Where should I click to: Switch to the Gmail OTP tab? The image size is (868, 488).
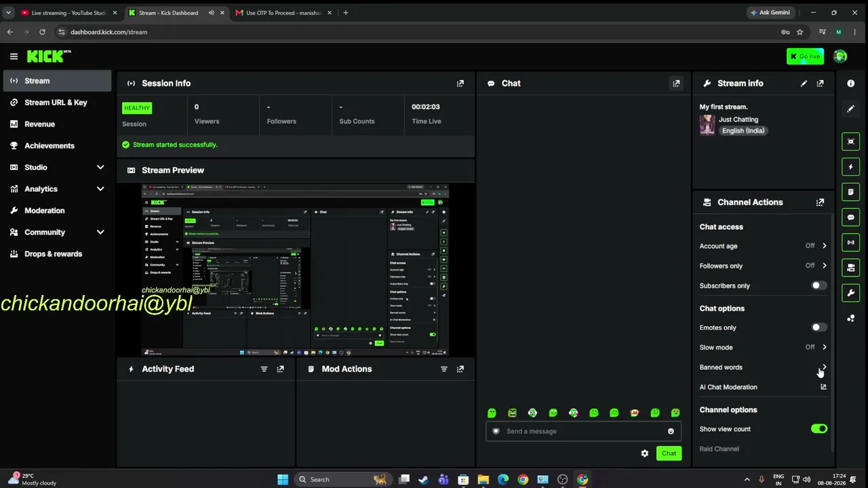click(x=282, y=12)
